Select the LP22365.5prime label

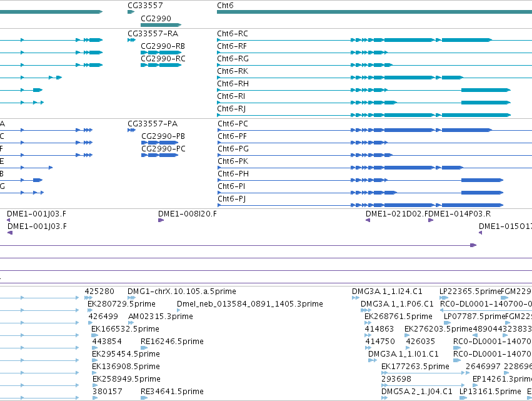click(x=470, y=292)
